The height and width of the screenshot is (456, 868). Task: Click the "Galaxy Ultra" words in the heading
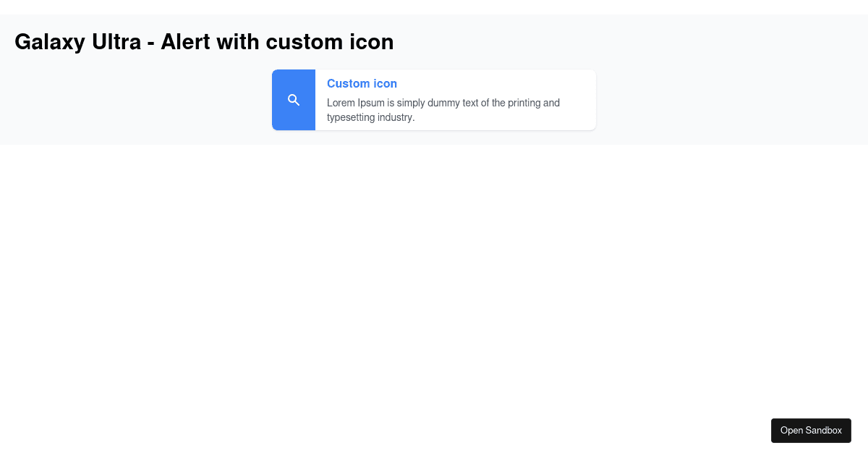click(x=77, y=42)
